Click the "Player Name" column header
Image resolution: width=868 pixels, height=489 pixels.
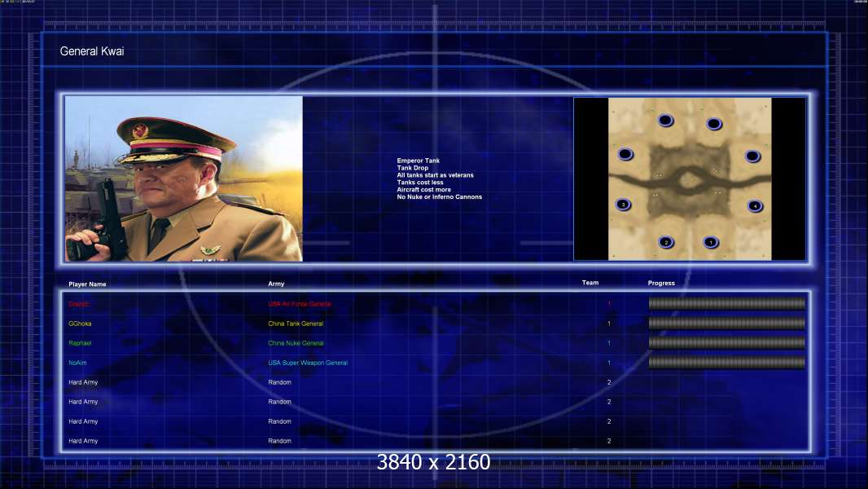tap(87, 284)
